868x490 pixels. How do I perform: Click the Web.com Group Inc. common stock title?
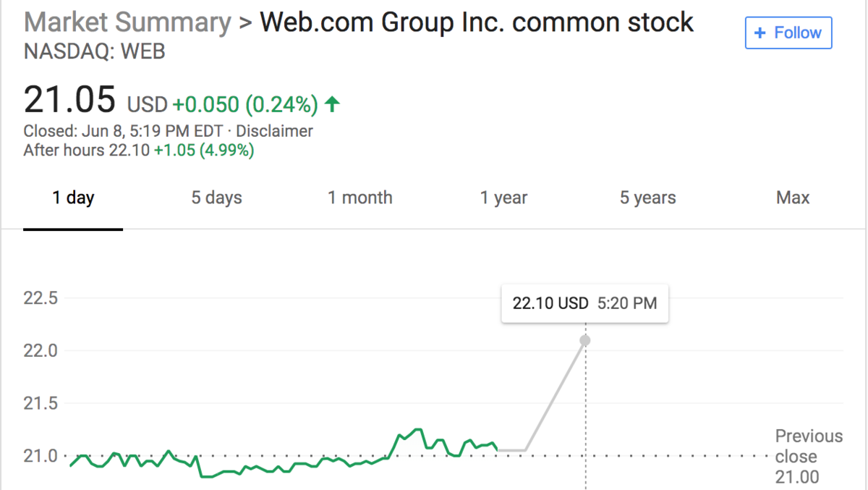pos(477,22)
